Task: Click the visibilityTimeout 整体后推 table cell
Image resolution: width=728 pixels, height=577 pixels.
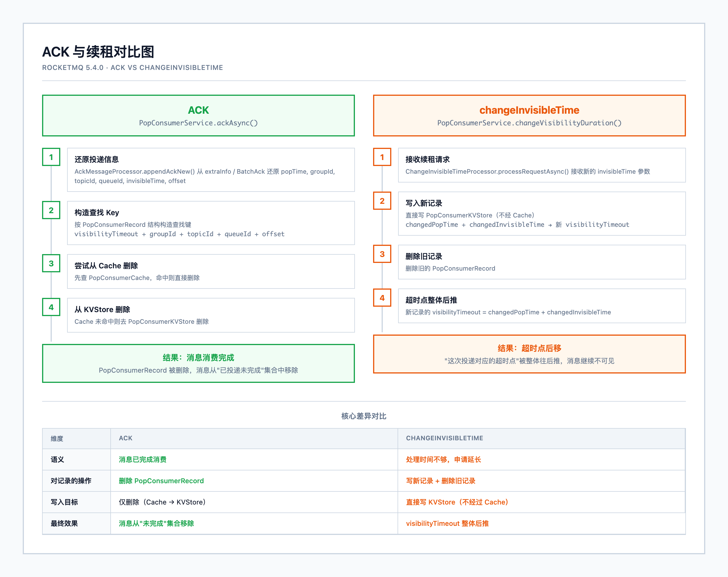Action: 447,523
